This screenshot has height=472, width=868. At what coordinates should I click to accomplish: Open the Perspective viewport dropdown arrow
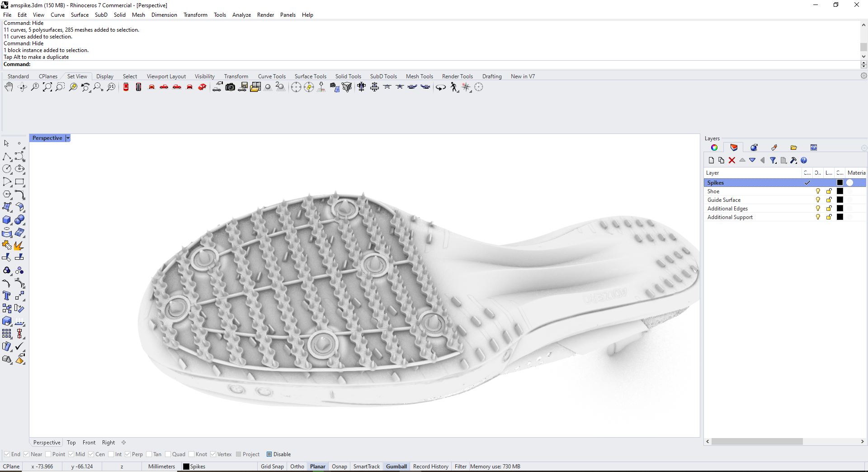pos(68,138)
